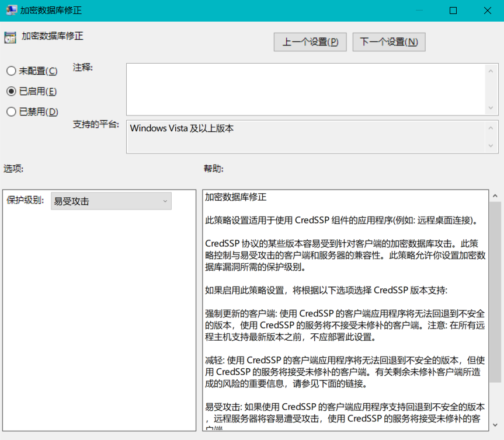The width and height of the screenshot is (504, 440).
Task: Close the 加密数据库修正 window
Action: coord(487,11)
